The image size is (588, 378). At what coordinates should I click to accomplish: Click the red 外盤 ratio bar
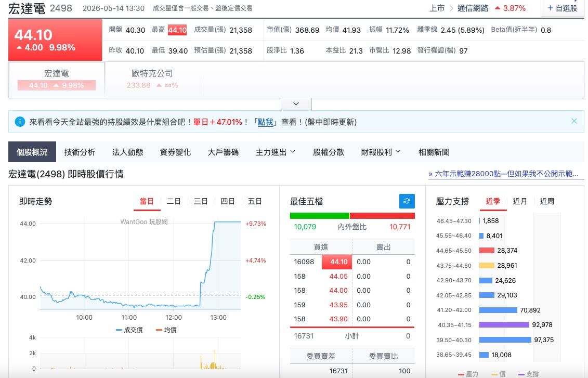[382, 216]
